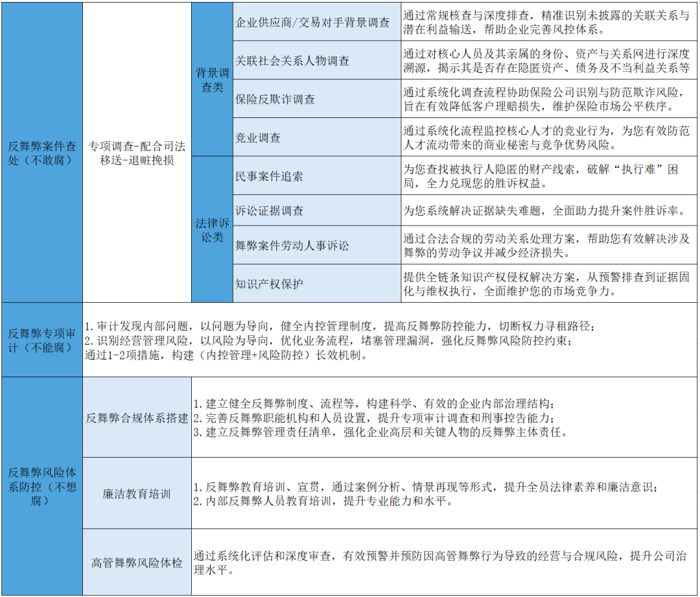Click the audit description starting 1.审计发现内部问题
Viewport: 700px width, 597px height.
pos(390,340)
